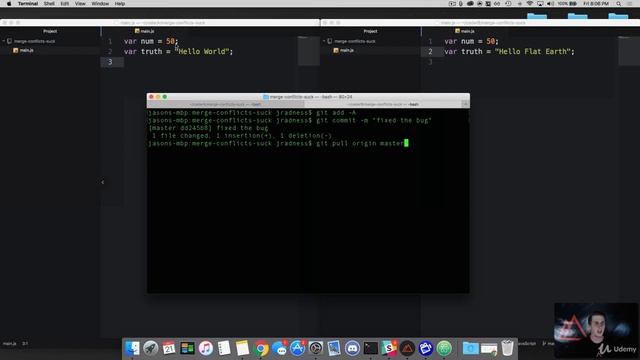Click 'git commit -m' line in Terminal
The height and width of the screenshot is (360, 640).
coord(289,120)
